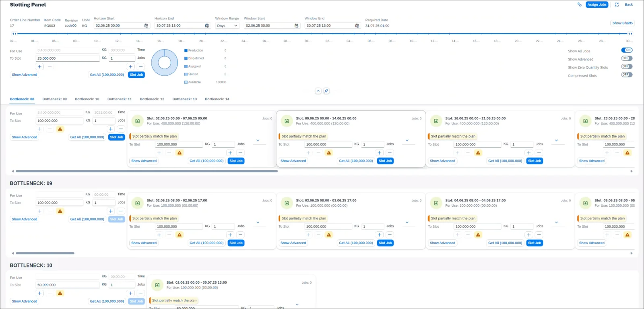This screenshot has height=309, width=644.
Task: Click the slot status icon for slot 09.06.25 00:00 - 14.06.25
Action: tap(287, 121)
